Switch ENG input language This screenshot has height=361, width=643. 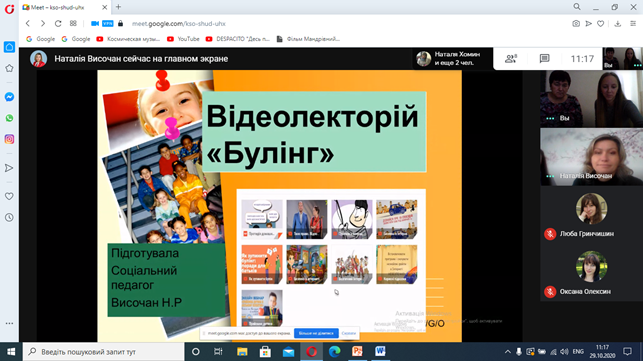click(578, 352)
